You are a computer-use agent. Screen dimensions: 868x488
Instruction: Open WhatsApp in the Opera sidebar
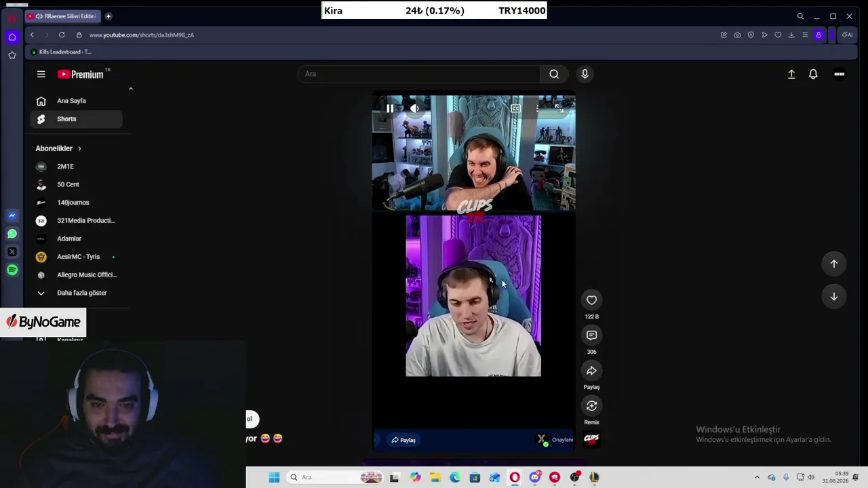coord(12,234)
